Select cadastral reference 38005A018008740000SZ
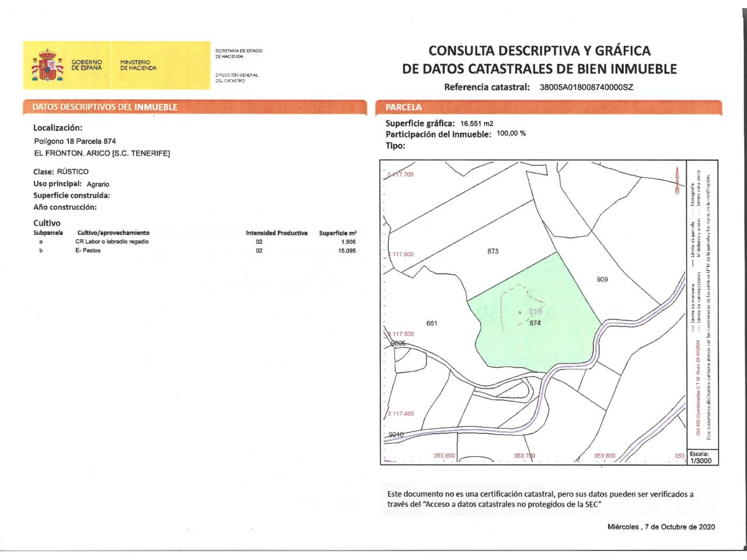 click(x=586, y=87)
